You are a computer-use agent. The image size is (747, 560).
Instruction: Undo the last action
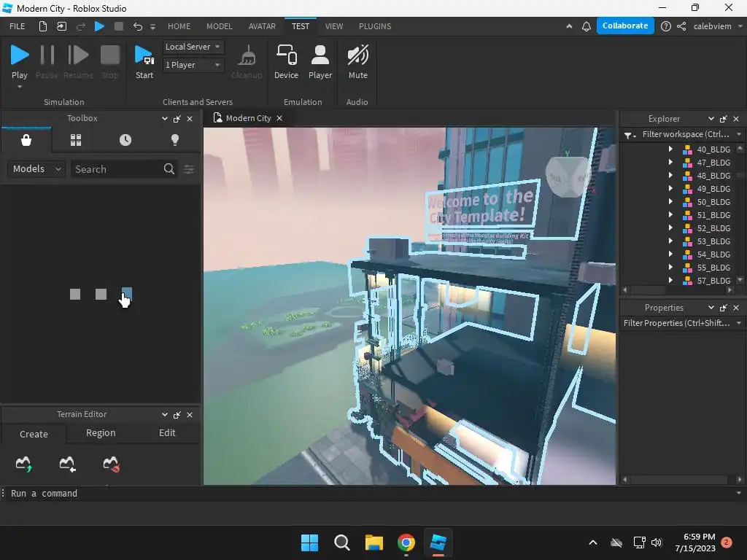click(x=138, y=26)
